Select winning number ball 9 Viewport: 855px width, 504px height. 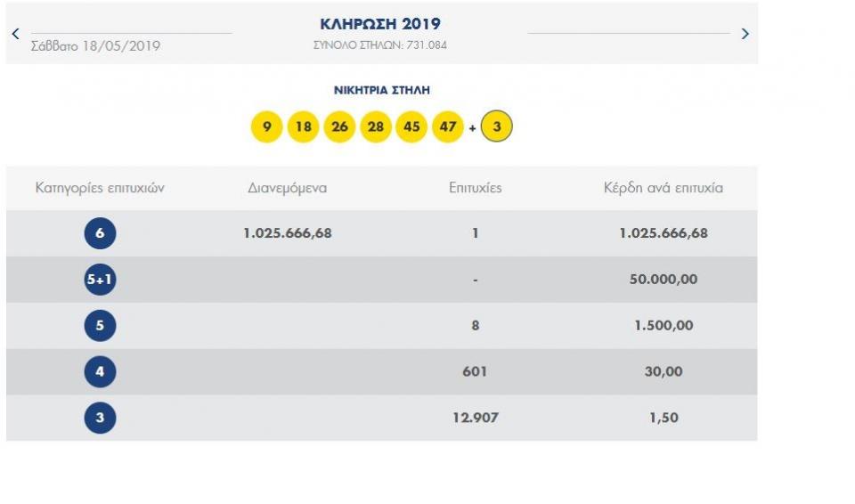pos(267,127)
